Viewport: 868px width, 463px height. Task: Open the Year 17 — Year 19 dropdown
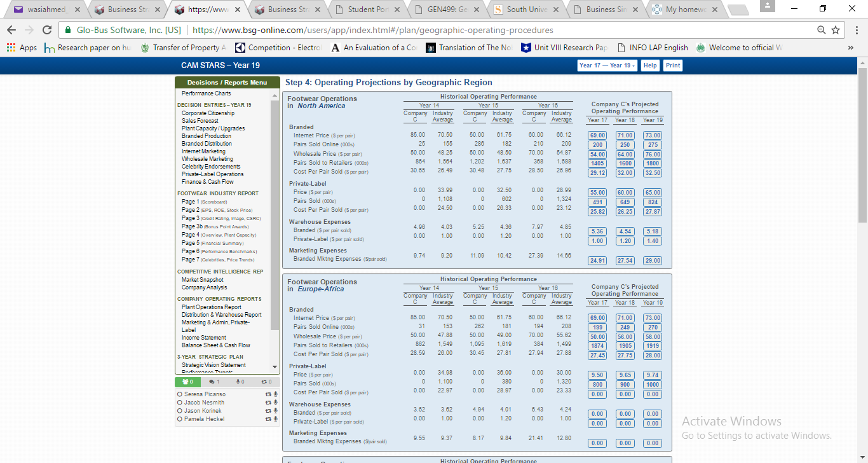(x=607, y=65)
